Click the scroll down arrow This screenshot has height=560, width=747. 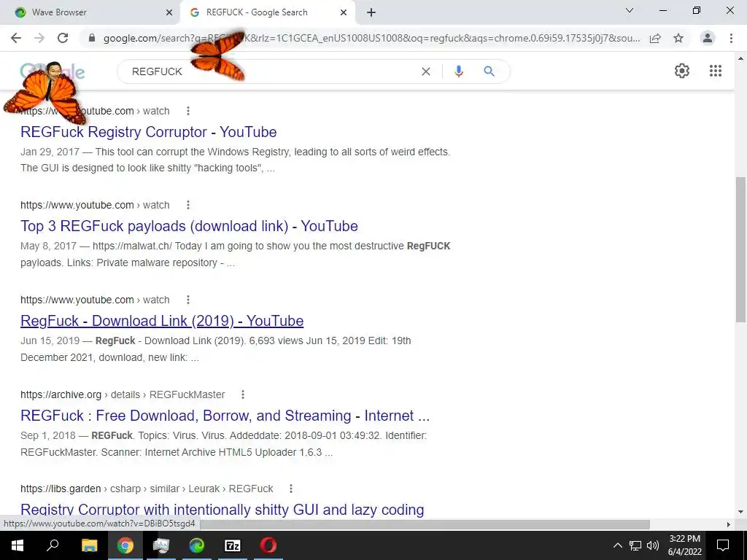click(740, 513)
